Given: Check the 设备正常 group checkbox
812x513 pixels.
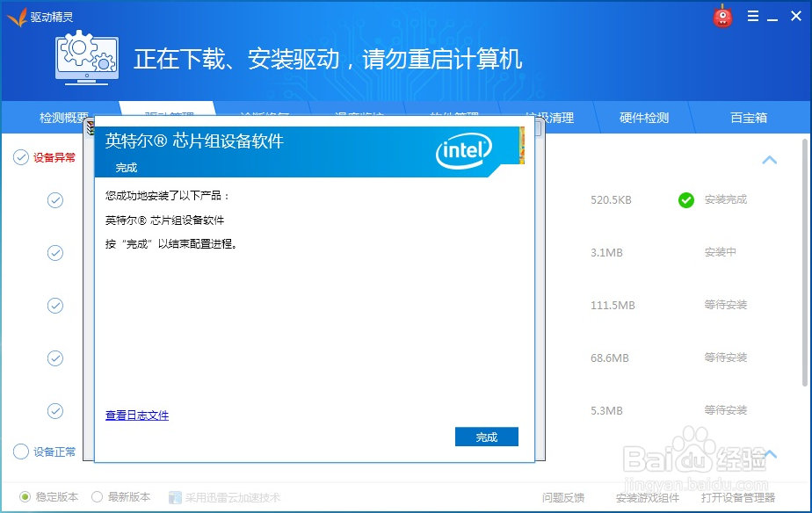Looking at the screenshot, I should pos(21,452).
